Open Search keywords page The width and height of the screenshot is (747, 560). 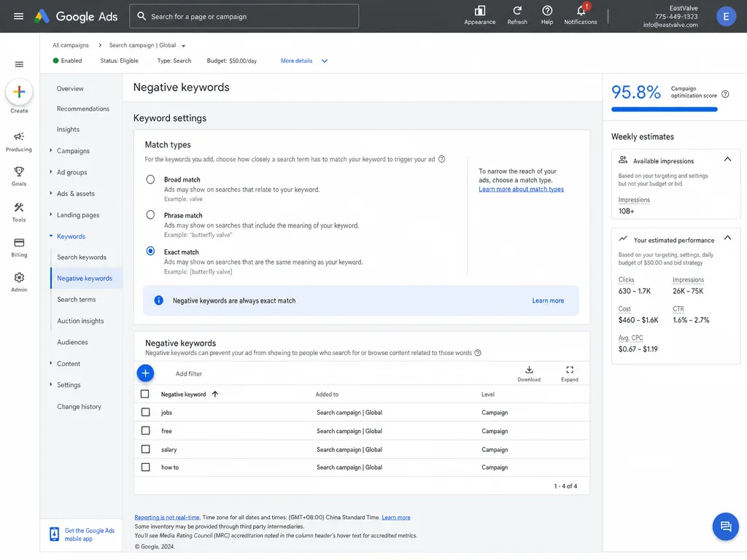coord(82,257)
